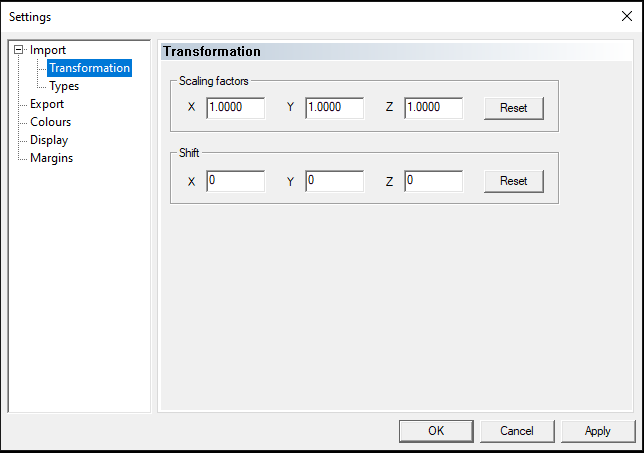
Task: Close the Settings window
Action: coord(626,16)
